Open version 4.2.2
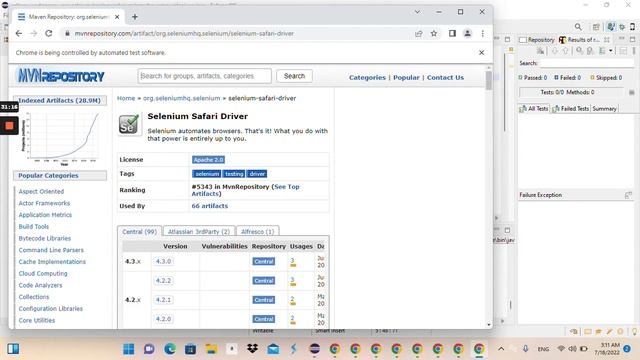The image size is (640, 360). [163, 281]
